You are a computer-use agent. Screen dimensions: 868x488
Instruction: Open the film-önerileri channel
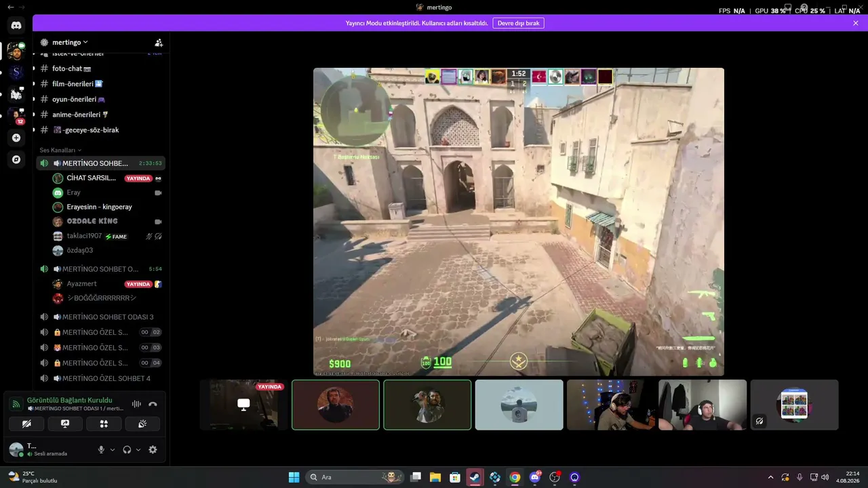pyautogui.click(x=100, y=84)
